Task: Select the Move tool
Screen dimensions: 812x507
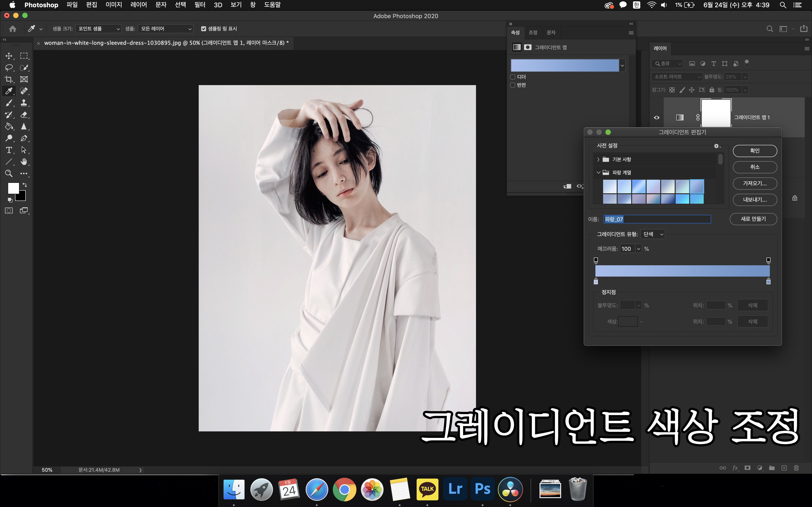Action: click(9, 56)
